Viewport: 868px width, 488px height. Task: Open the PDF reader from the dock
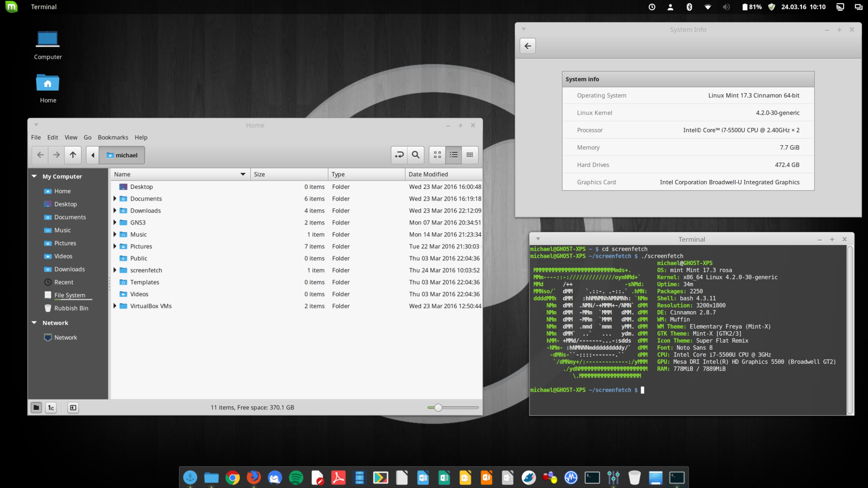tap(339, 478)
